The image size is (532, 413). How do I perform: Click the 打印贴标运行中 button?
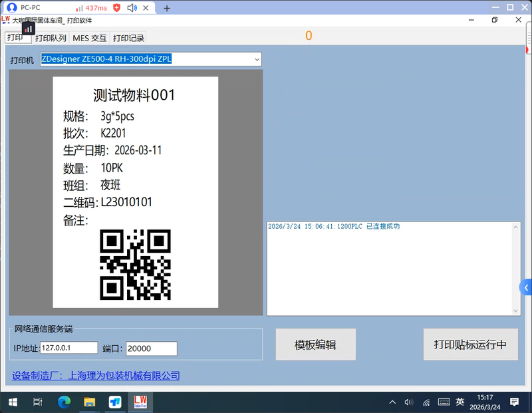tap(471, 344)
